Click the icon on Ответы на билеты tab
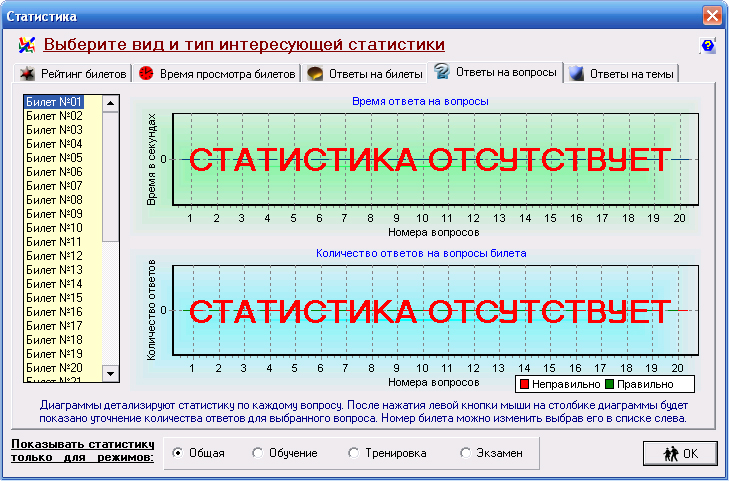Viewport: 729px width, 481px height. (314, 73)
